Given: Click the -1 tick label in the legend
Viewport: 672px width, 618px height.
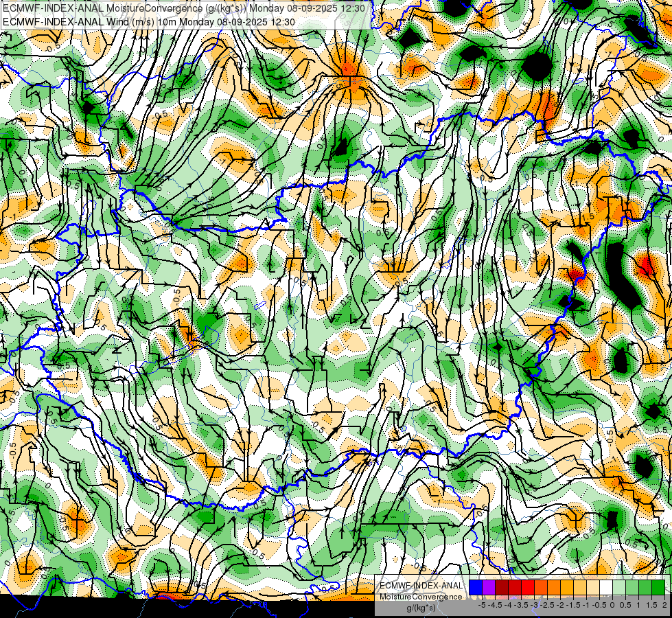Looking at the screenshot, I should (586, 605).
